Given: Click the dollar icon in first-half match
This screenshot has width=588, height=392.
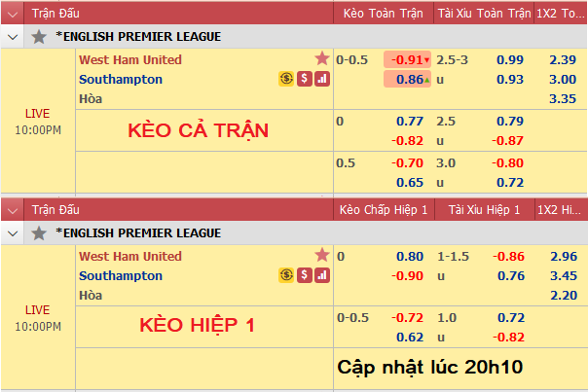Looking at the screenshot, I should (305, 275).
